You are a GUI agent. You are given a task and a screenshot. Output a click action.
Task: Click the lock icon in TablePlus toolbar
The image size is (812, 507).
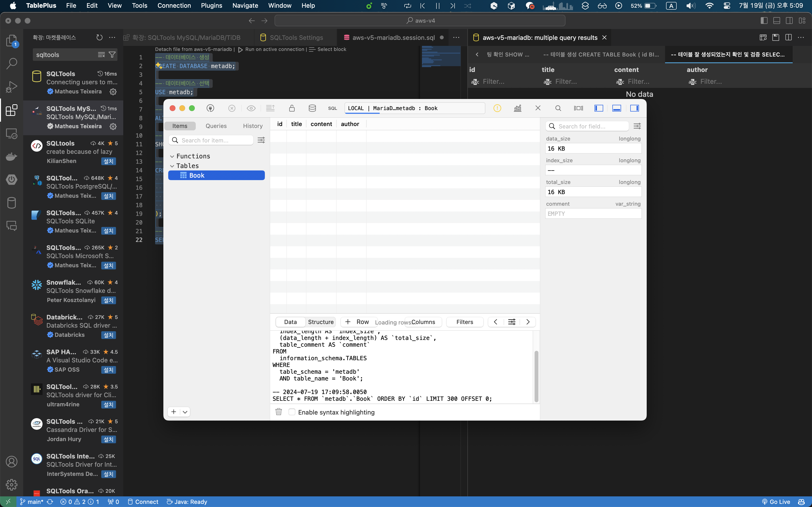[x=292, y=108]
